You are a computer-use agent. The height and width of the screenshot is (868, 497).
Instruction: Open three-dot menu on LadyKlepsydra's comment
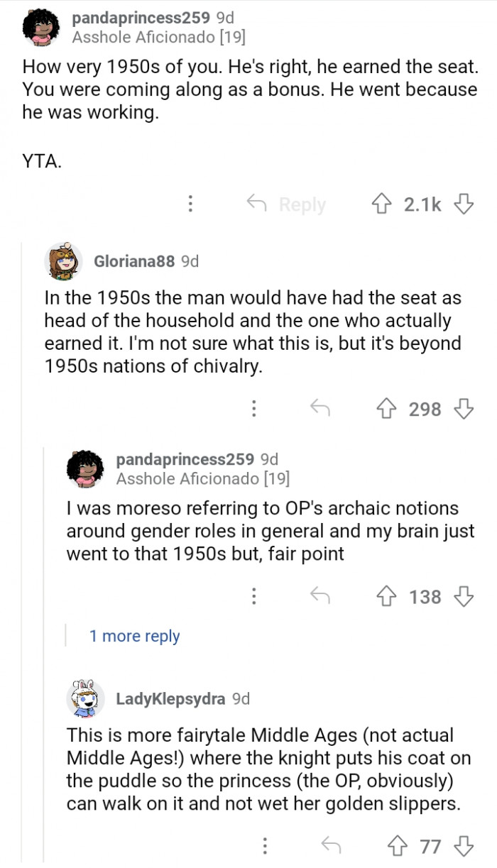click(264, 846)
